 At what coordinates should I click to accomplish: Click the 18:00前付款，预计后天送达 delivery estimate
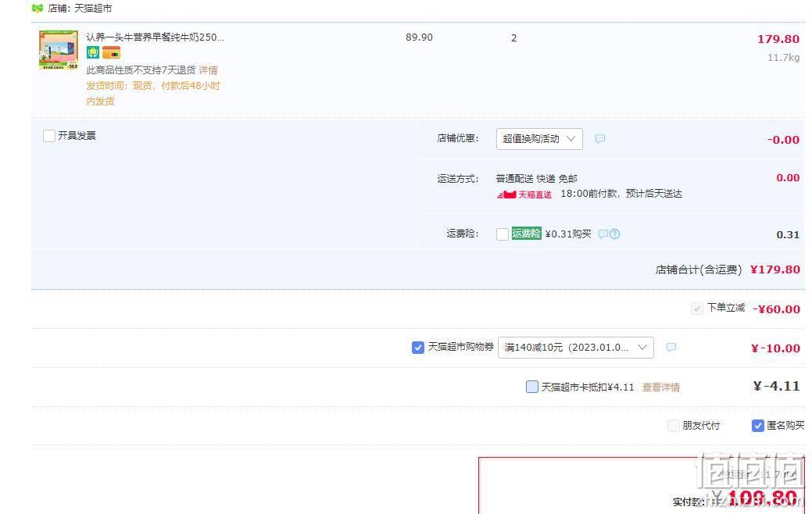pos(621,194)
